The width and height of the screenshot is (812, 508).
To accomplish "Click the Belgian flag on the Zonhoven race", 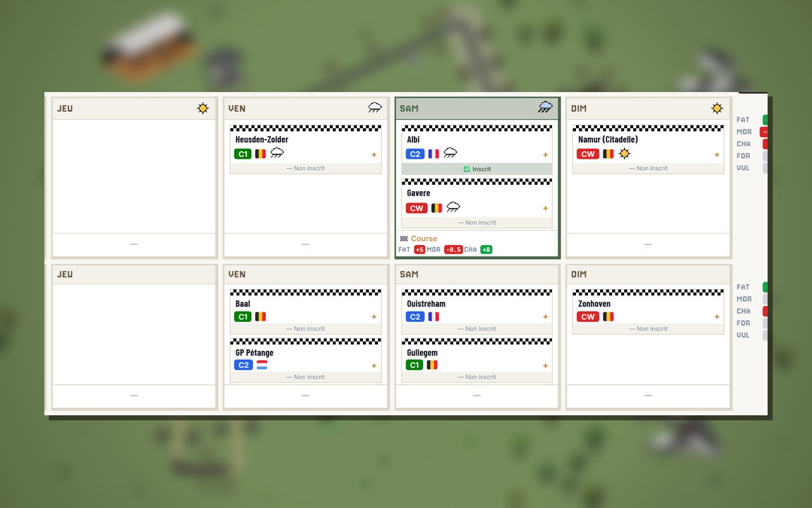I will click(608, 317).
